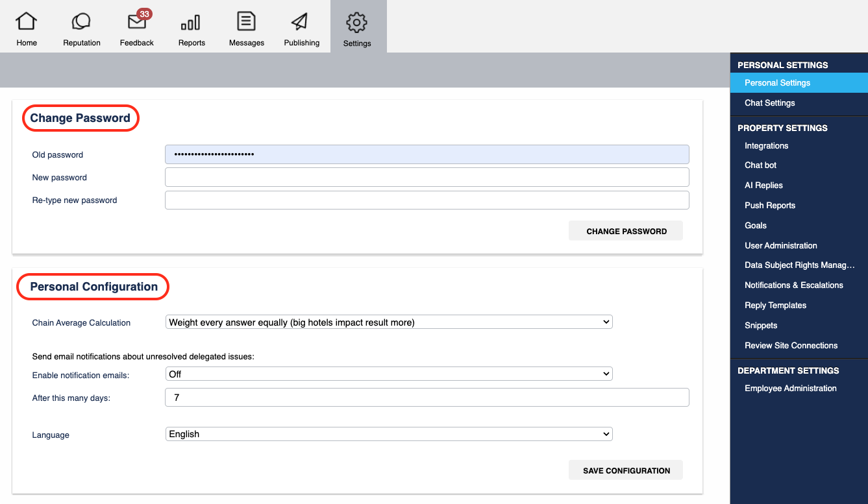Open the Home house icon
The height and width of the screenshot is (504, 868).
pos(27,21)
